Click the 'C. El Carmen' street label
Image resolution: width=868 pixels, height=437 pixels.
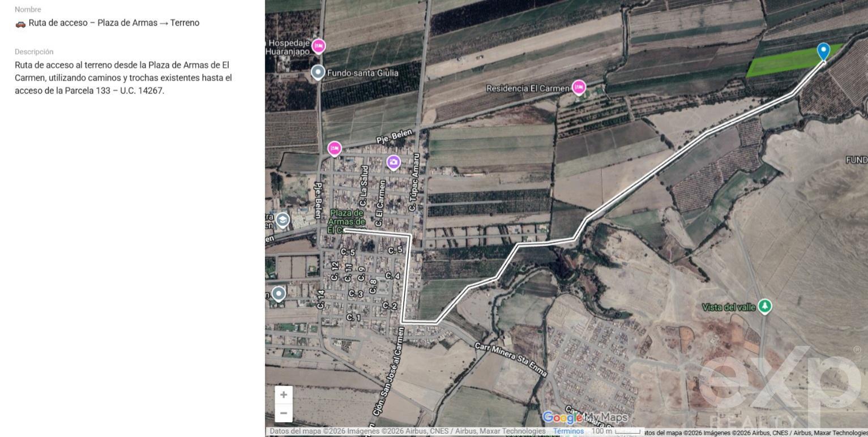pyautogui.click(x=380, y=204)
